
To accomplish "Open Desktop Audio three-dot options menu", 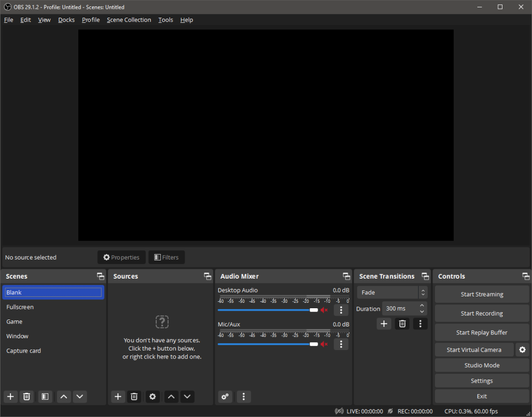I will tap(341, 310).
